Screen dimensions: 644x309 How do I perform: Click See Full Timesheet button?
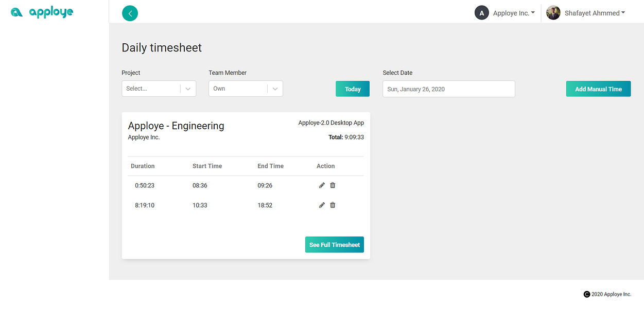click(335, 245)
